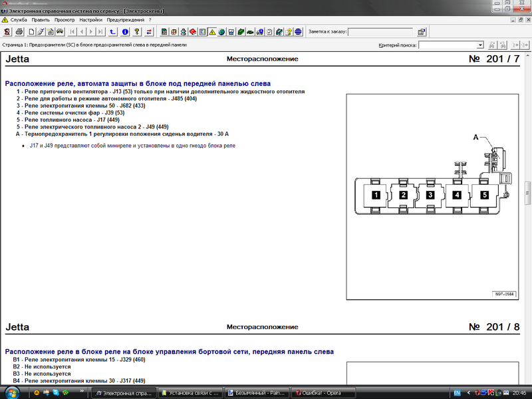Screen dimensions: 532x399
Task: Switch to the Ошибка! - Opera taskbar window
Action: (x=323, y=393)
